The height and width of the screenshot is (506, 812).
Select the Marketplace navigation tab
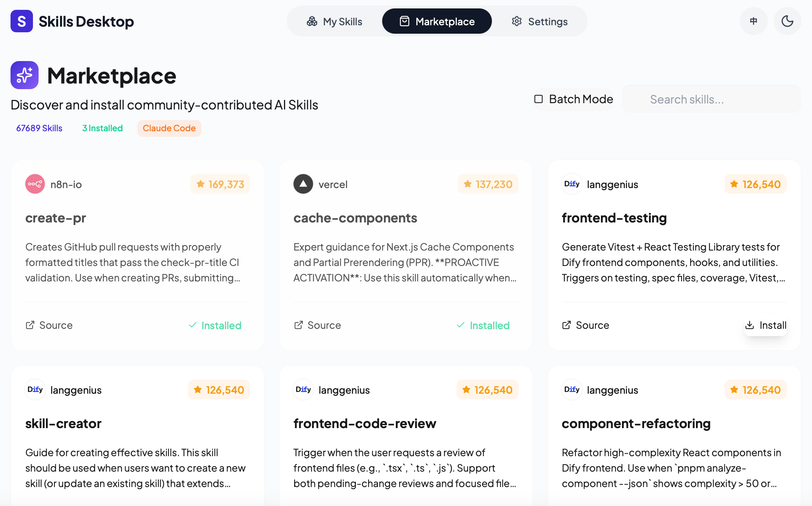click(437, 21)
